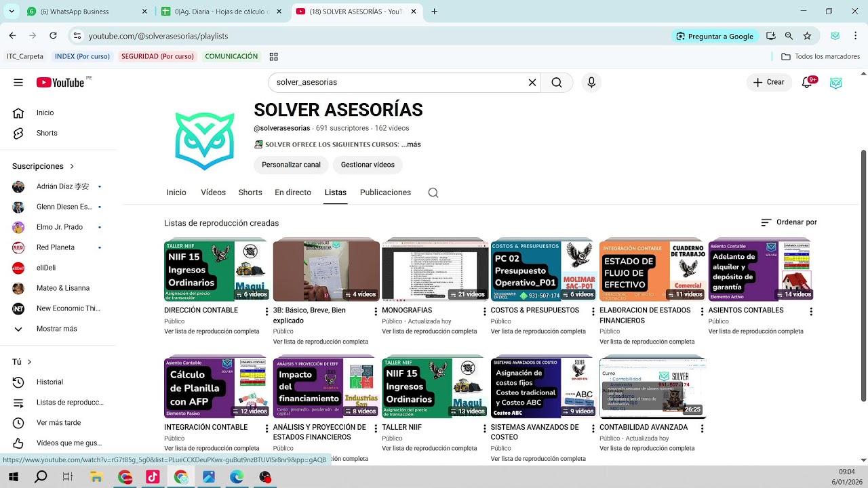The width and height of the screenshot is (868, 488).
Task: Switch to the channel Vídeos tab
Action: pyautogui.click(x=213, y=192)
